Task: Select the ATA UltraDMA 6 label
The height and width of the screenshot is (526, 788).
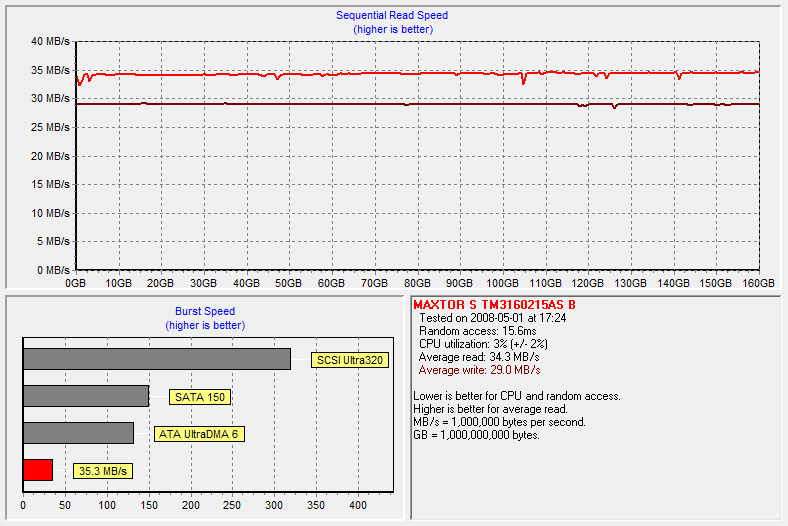Action: click(x=200, y=434)
